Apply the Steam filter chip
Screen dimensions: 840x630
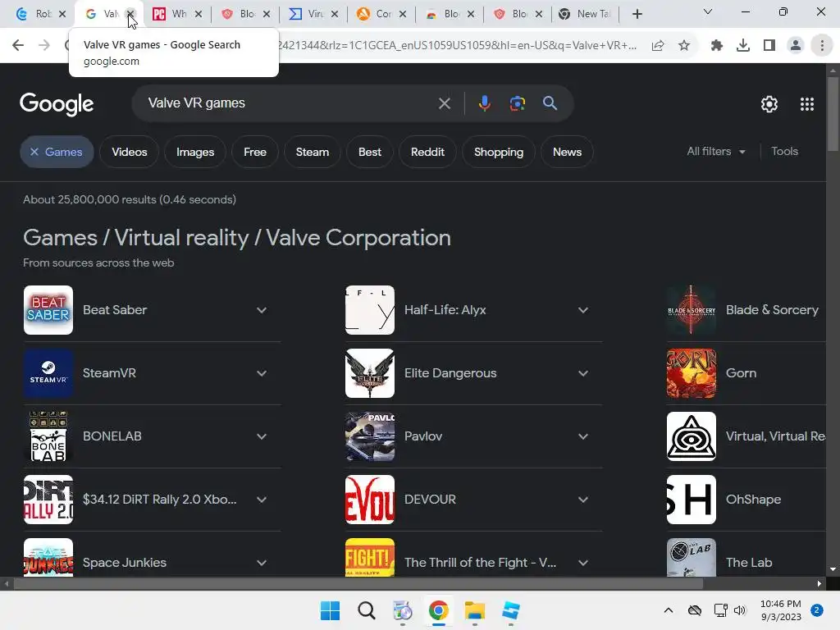click(x=313, y=152)
